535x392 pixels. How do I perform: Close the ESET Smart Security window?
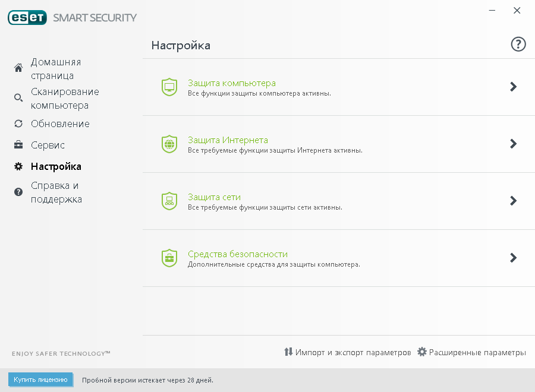tap(517, 11)
